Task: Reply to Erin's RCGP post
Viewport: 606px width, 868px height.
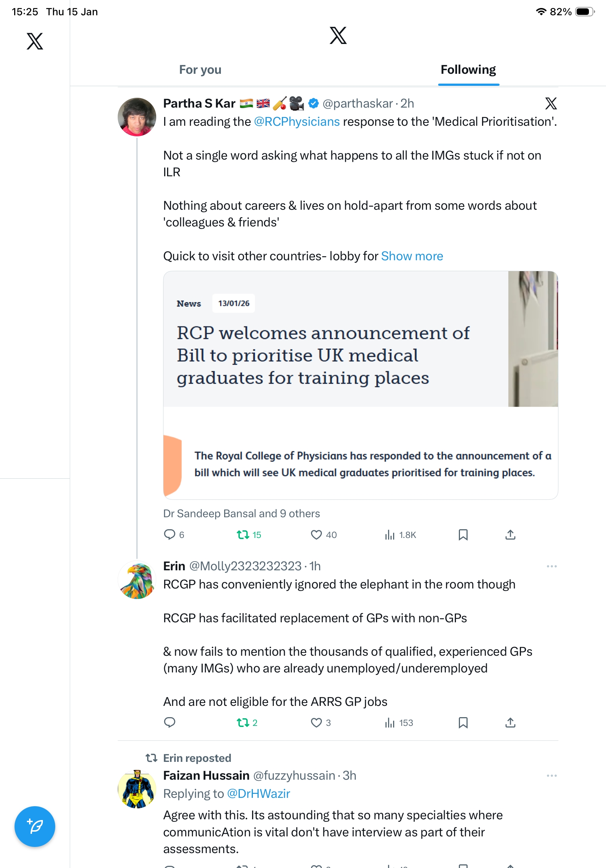Action: pos(170,723)
